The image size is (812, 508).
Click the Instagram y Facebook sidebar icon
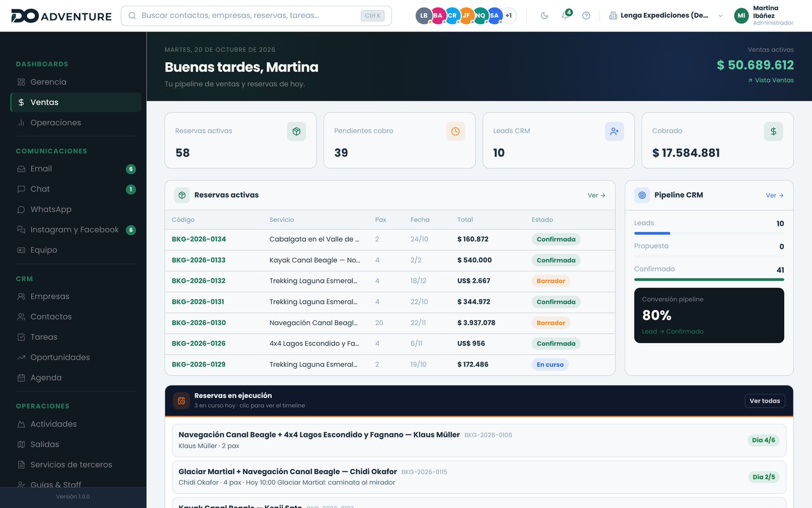[x=21, y=230]
